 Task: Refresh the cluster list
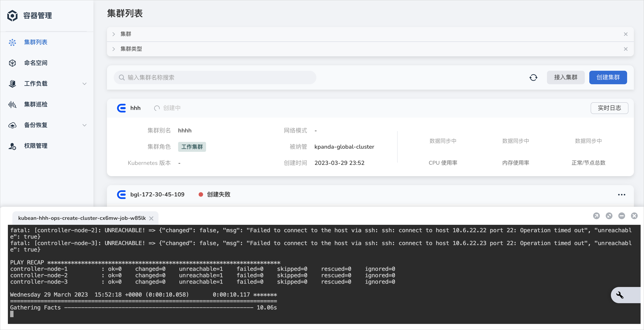533,77
